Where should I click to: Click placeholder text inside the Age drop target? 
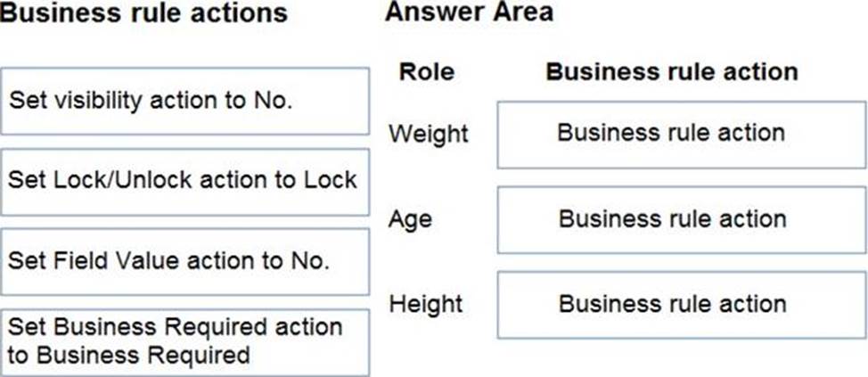672,218
